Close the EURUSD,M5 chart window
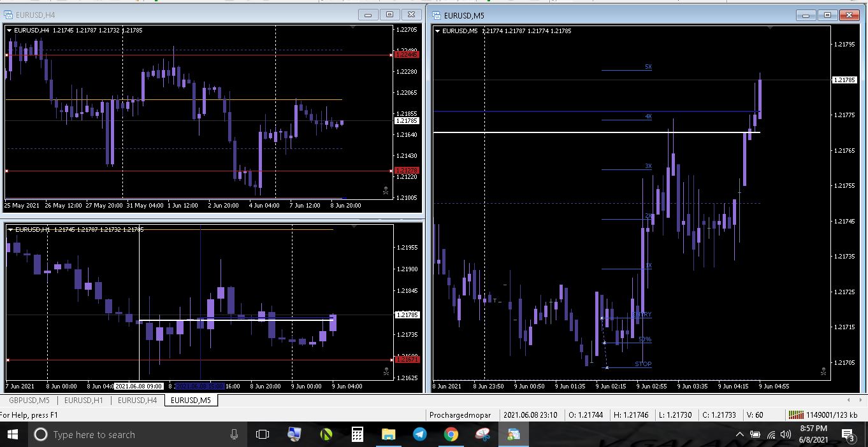868x447 pixels. click(850, 15)
